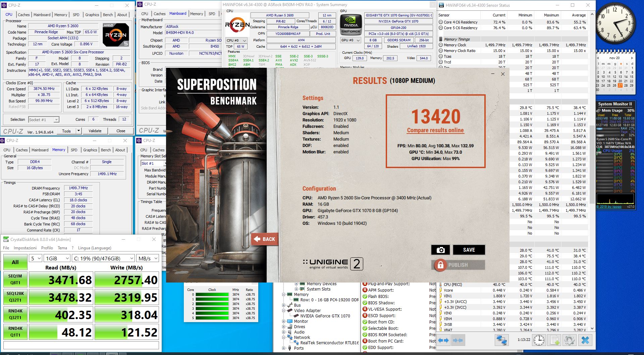This screenshot has height=355, width=644.
Task: Click the Drives icon in HWiNFO device tree
Action: pyautogui.click(x=290, y=327)
